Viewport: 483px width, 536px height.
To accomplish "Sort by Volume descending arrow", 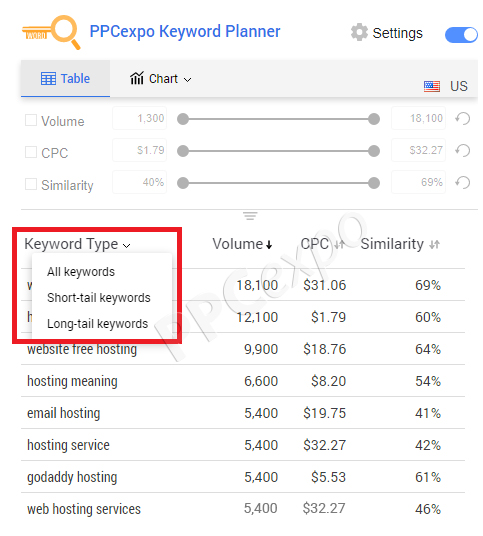I will (x=269, y=245).
